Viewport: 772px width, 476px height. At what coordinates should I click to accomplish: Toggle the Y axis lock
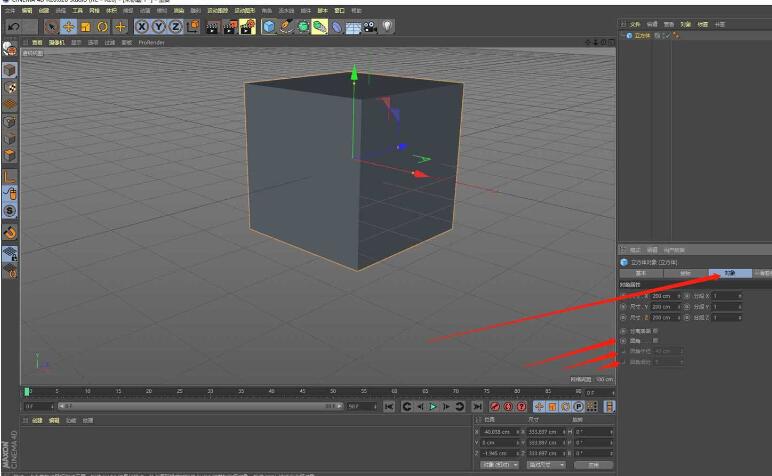(158, 27)
